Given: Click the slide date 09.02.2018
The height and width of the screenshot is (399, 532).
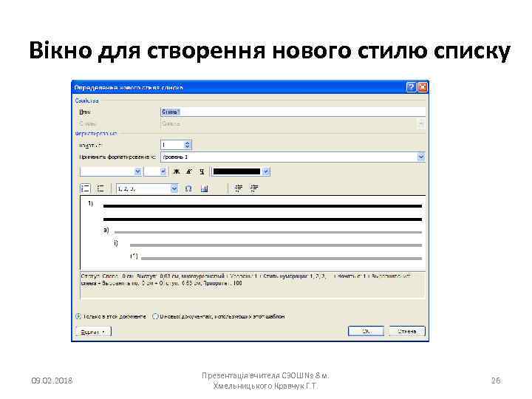Looking at the screenshot, I should pyautogui.click(x=52, y=381).
